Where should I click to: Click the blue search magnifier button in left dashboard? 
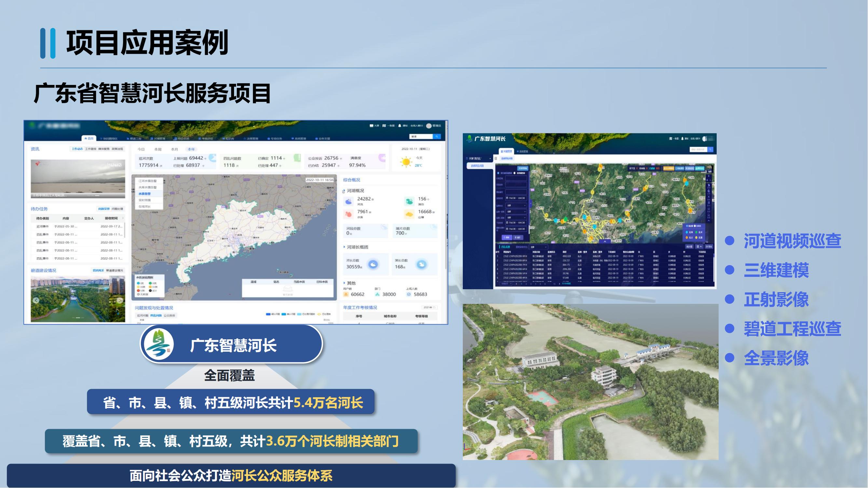437,136
